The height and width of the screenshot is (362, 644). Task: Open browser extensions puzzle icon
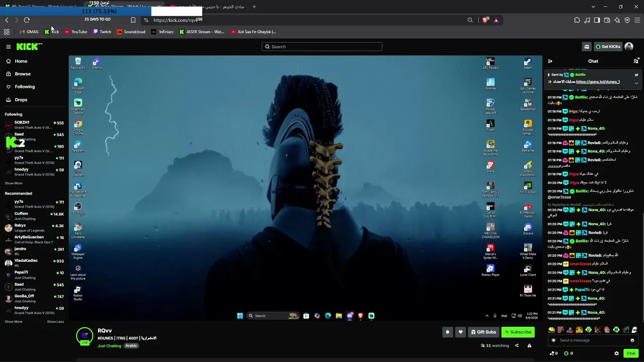577,20
